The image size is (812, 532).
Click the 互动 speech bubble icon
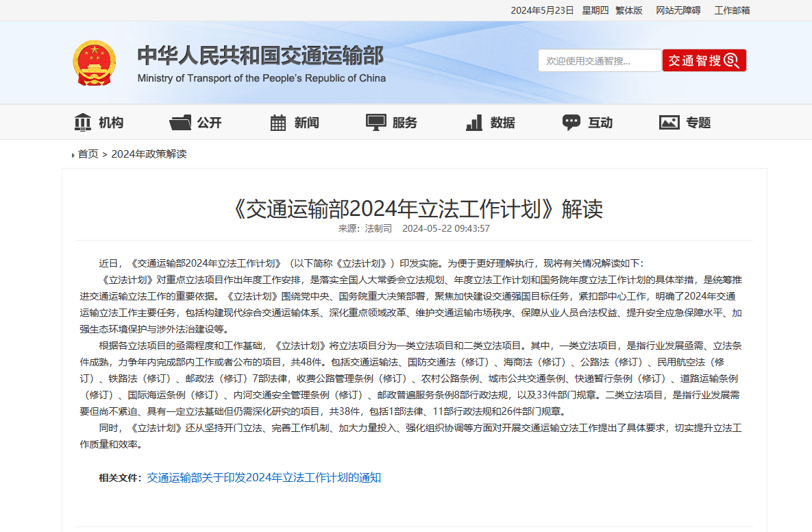(x=571, y=122)
